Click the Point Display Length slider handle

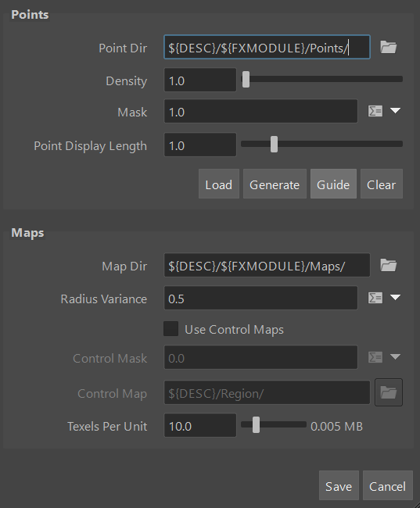(x=274, y=144)
